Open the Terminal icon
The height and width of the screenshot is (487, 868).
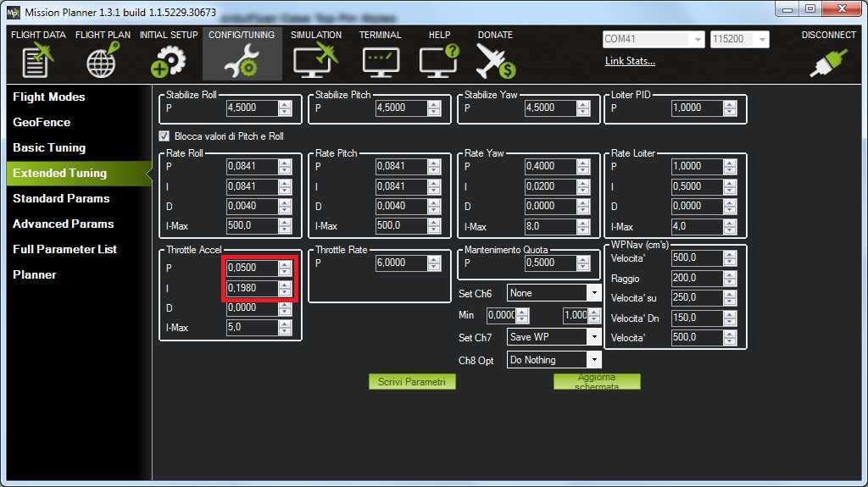[380, 61]
